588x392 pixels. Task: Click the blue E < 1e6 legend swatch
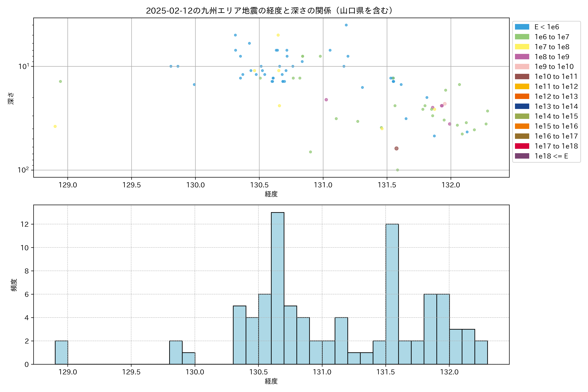(x=522, y=27)
